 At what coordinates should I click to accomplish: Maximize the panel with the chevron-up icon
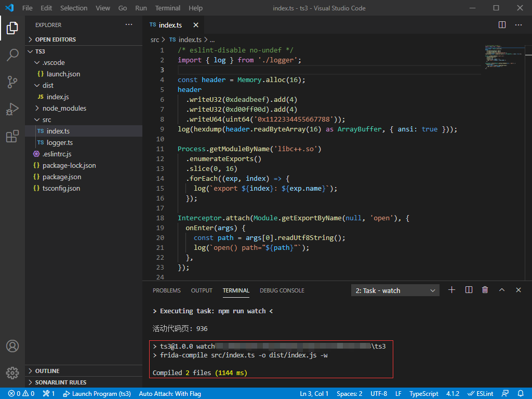point(502,290)
